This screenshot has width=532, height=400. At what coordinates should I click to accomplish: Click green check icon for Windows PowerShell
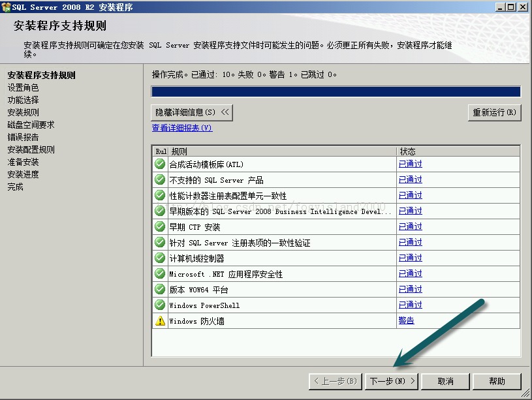pyautogui.click(x=160, y=305)
